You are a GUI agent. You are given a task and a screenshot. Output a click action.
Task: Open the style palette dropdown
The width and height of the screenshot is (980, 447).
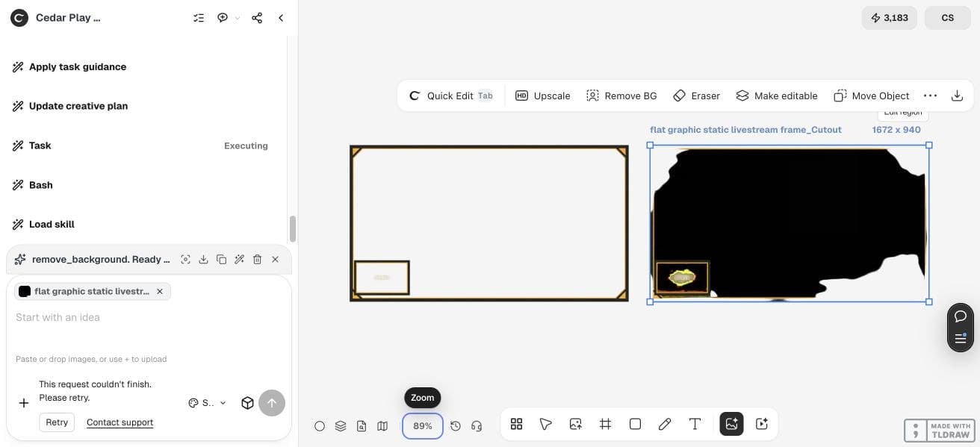[x=207, y=403]
